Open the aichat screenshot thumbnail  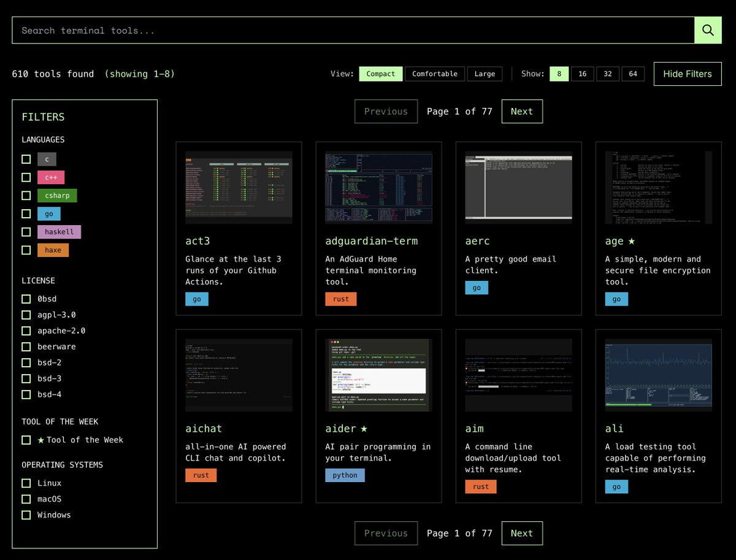[x=239, y=375]
